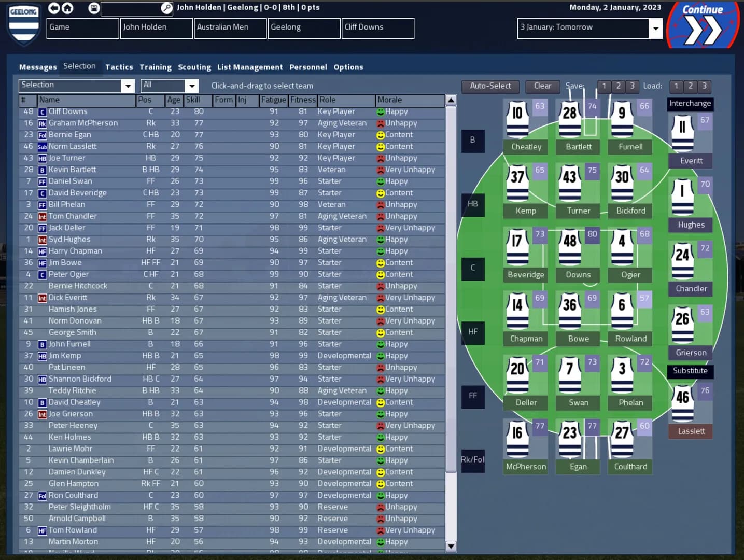Screen dimensions: 744x560
Task: Open the John Holden menu
Action: [157, 28]
